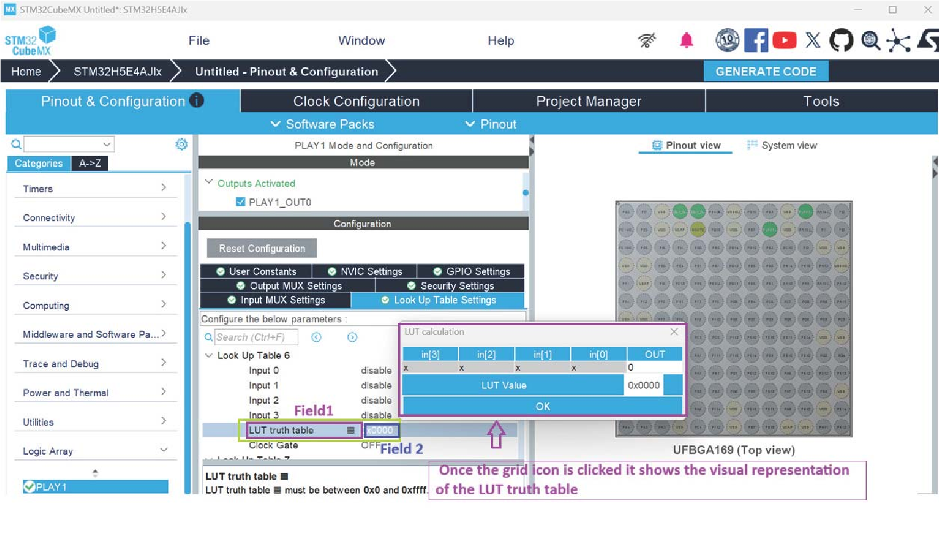939x560 pixels.
Task: Toggle in[0] cell in LUT calculation
Action: [598, 367]
